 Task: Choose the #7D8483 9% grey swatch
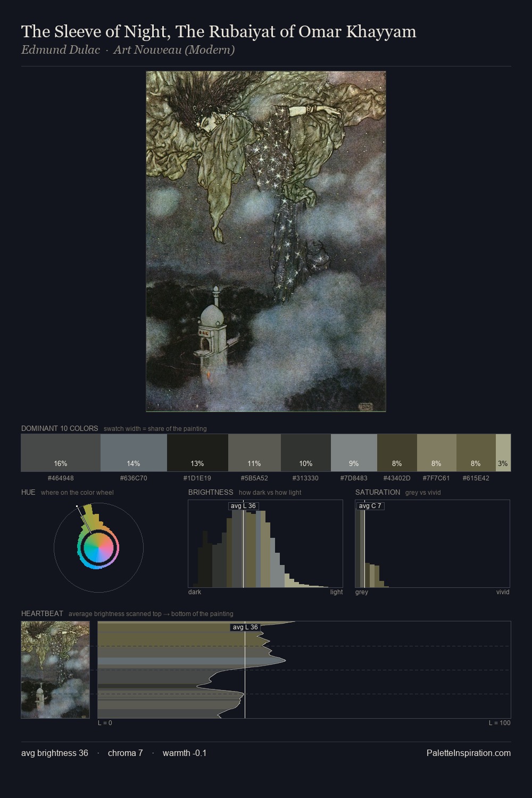pyautogui.click(x=354, y=453)
